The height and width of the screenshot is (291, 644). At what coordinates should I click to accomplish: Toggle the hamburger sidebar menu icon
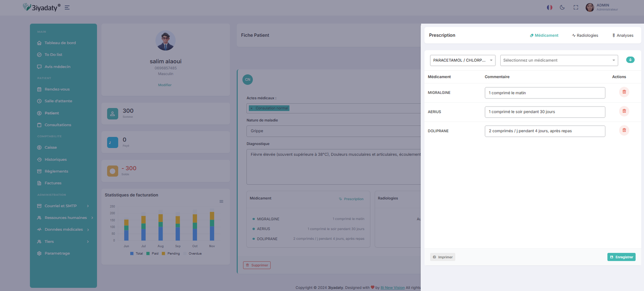(x=67, y=8)
